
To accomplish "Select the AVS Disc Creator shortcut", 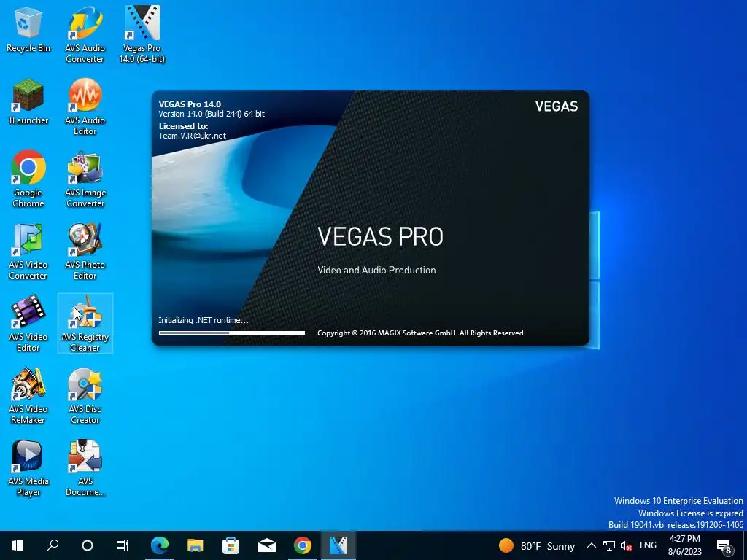I will (85, 396).
